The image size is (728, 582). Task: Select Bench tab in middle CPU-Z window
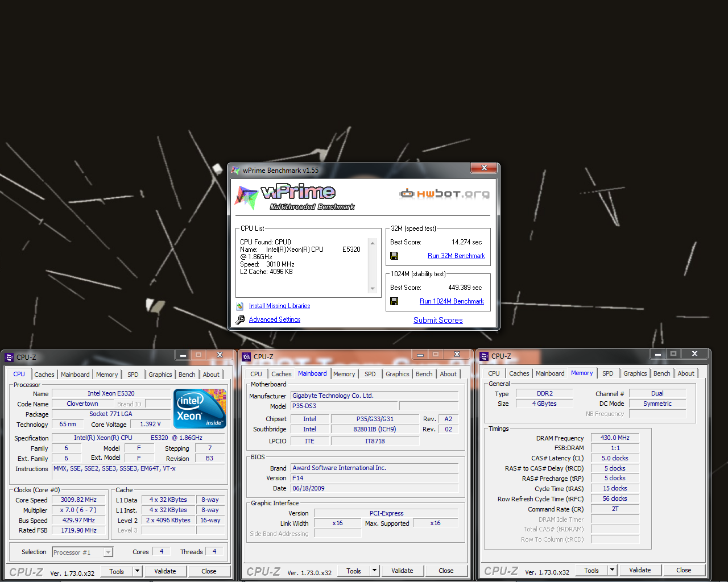click(x=424, y=374)
